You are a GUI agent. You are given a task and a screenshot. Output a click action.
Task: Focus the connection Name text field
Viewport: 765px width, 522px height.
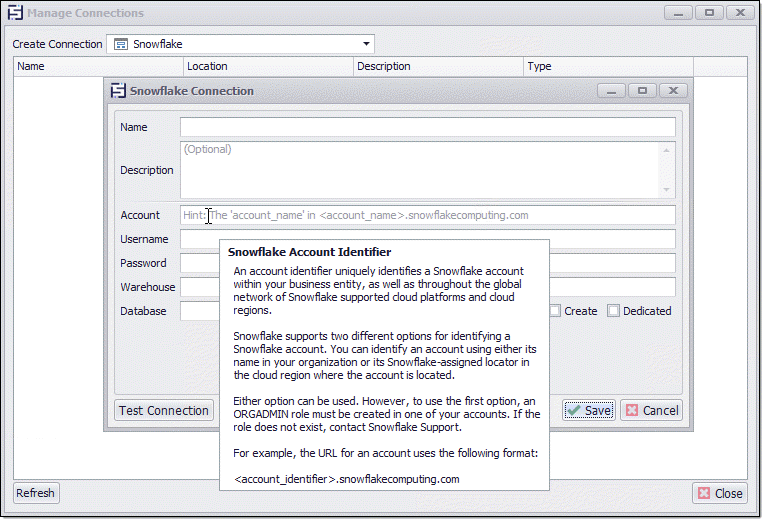click(427, 127)
